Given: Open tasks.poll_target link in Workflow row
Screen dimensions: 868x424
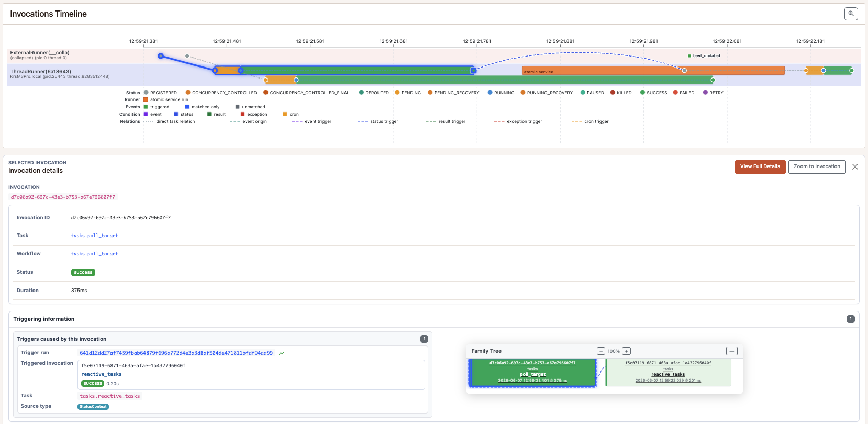Looking at the screenshot, I should click(x=94, y=254).
